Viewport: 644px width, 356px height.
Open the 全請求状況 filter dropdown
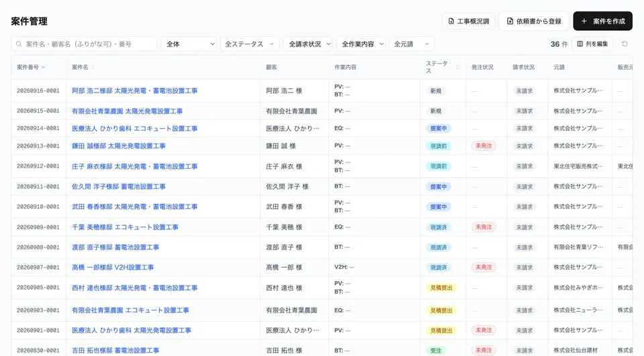pos(308,44)
